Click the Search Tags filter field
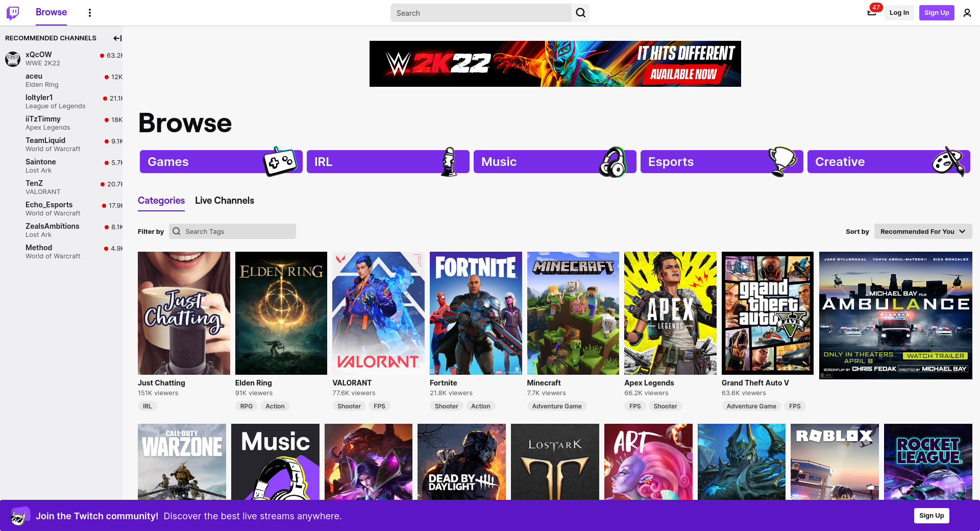Screen dimensions: 980x531 [x=232, y=231]
